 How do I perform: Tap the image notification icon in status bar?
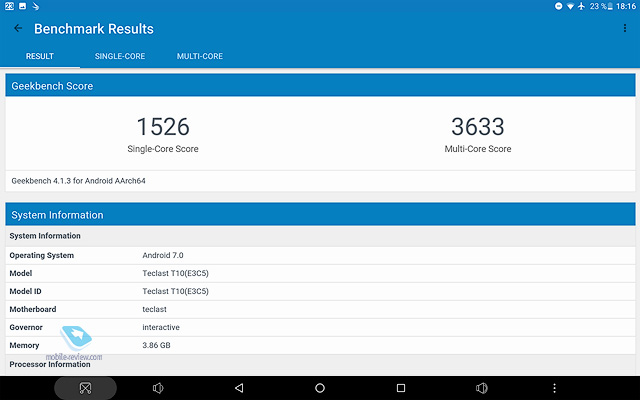tap(22, 6)
